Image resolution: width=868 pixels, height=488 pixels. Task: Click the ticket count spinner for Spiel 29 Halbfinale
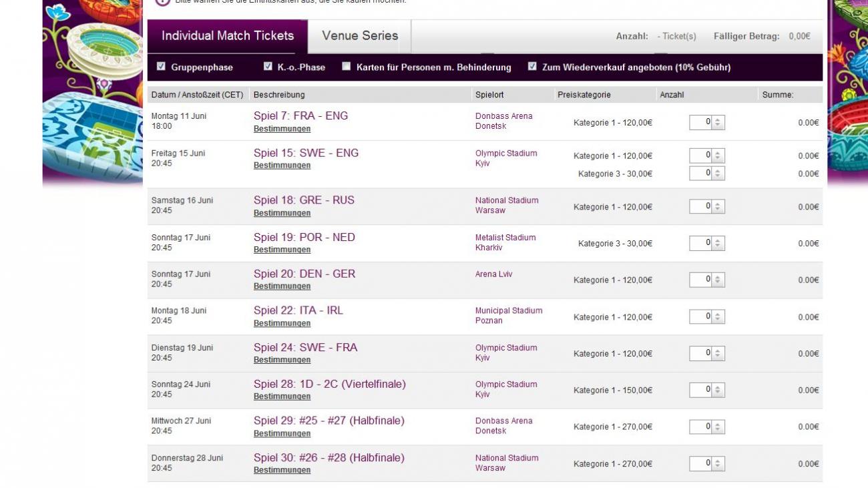pos(718,427)
